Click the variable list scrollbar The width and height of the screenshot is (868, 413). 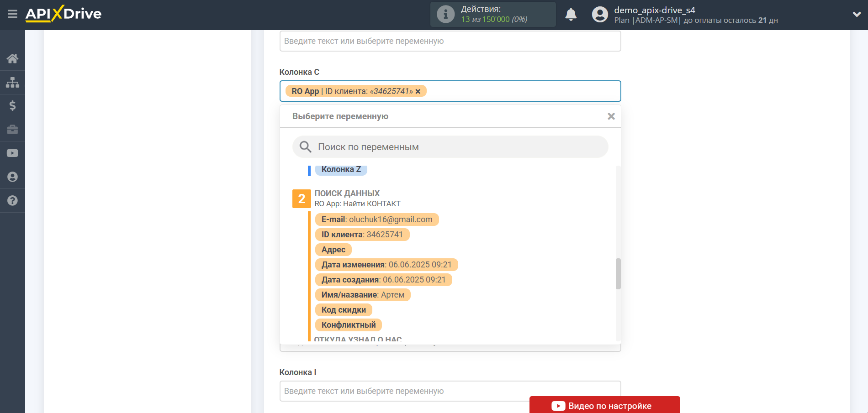(x=618, y=274)
